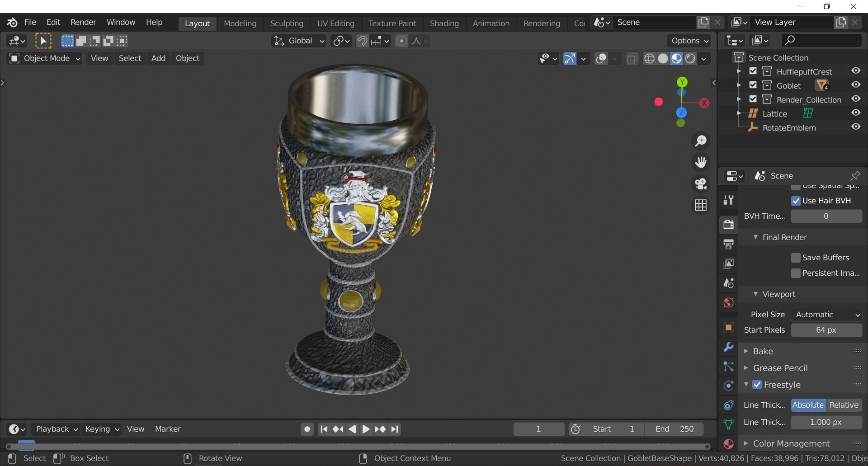
Task: Click the Marker menu in timeline
Action: tap(168, 429)
